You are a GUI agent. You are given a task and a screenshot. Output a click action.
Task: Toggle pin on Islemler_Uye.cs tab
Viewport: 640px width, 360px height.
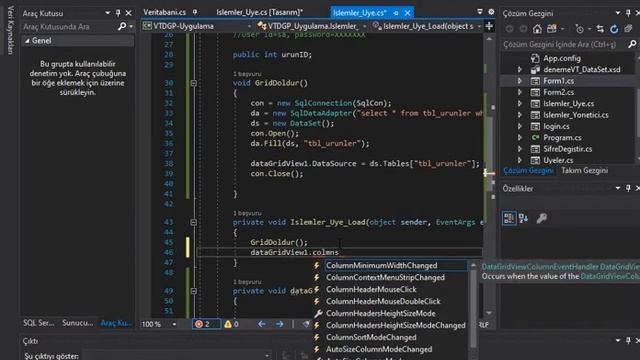pyautogui.click(x=396, y=13)
